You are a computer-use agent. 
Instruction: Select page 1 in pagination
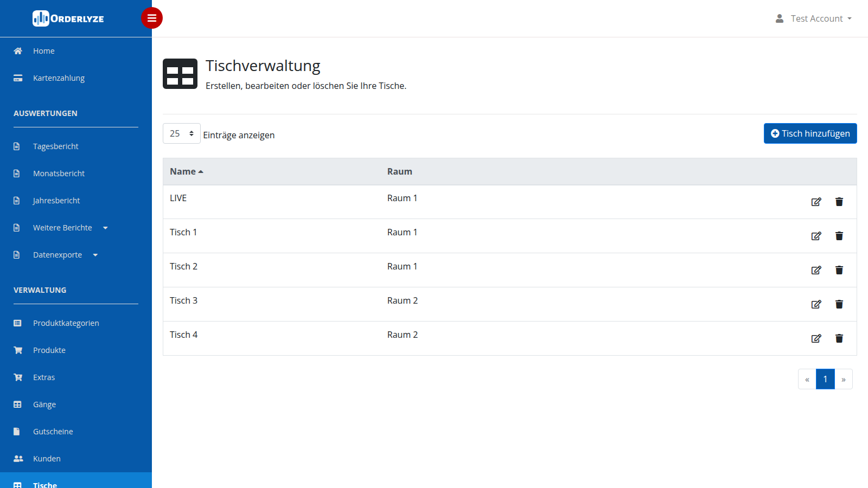825,379
